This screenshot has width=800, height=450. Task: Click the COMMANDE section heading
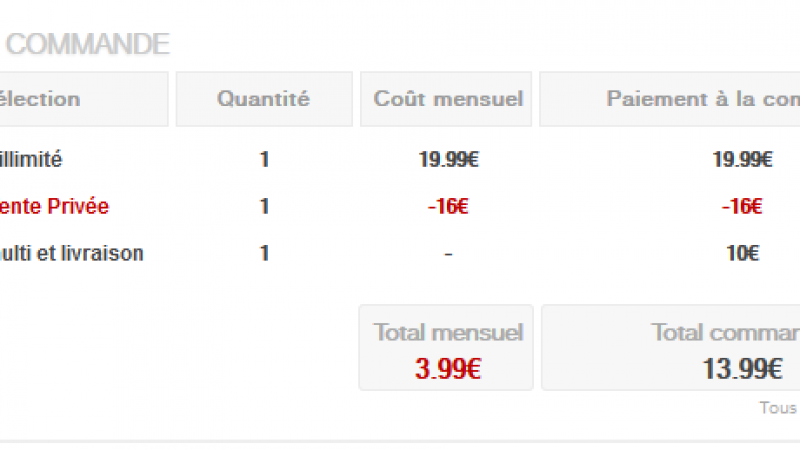tap(88, 44)
